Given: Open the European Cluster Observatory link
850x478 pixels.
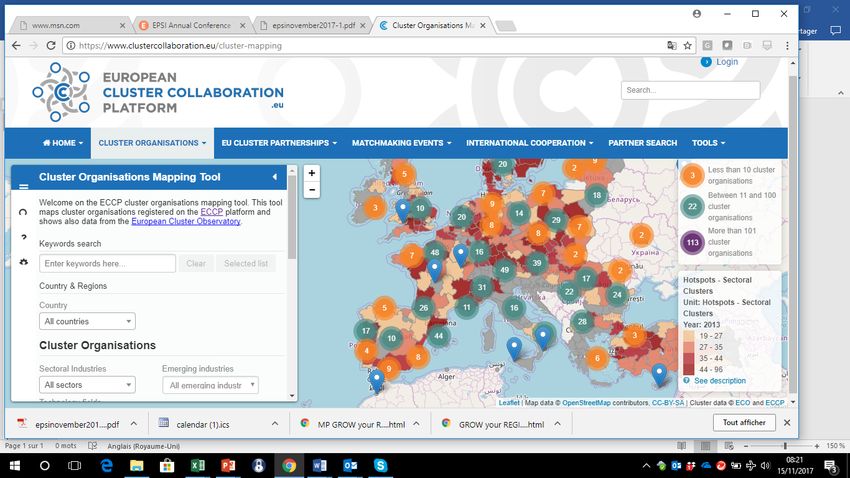Looking at the screenshot, I should click(x=185, y=221).
